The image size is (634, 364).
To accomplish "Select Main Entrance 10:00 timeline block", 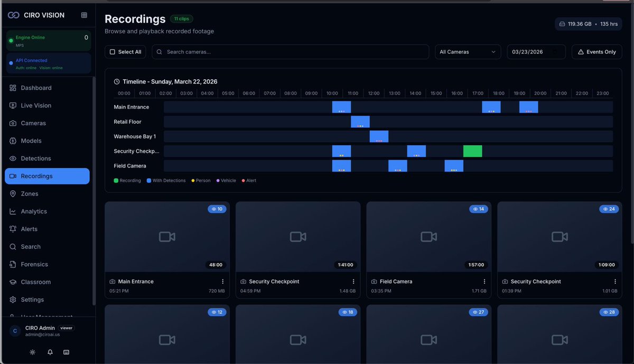I will [341, 107].
